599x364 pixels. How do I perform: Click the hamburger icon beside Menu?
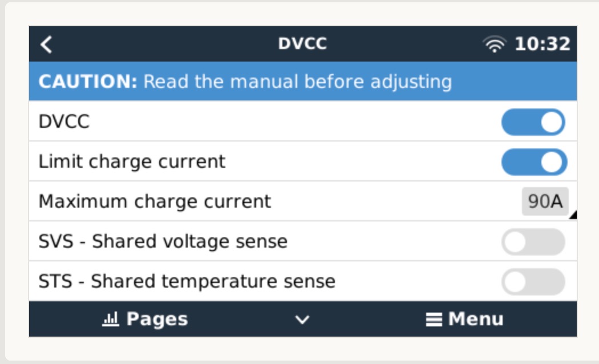tap(434, 320)
